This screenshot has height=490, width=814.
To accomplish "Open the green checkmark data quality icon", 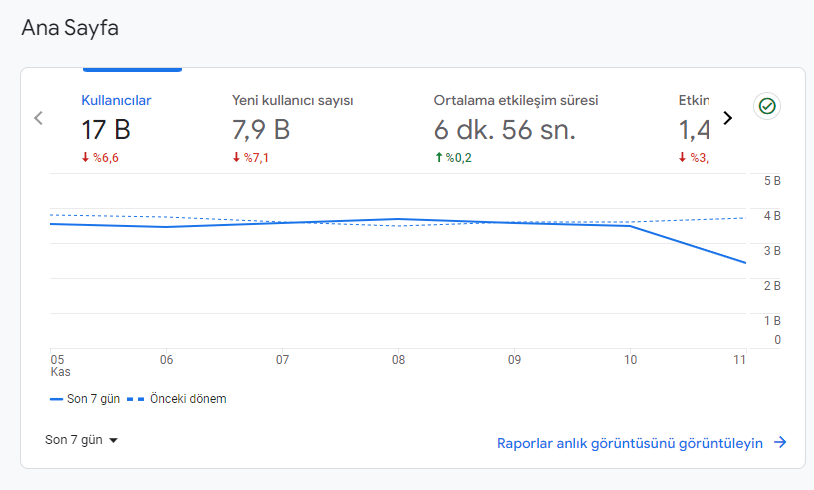I will (767, 106).
